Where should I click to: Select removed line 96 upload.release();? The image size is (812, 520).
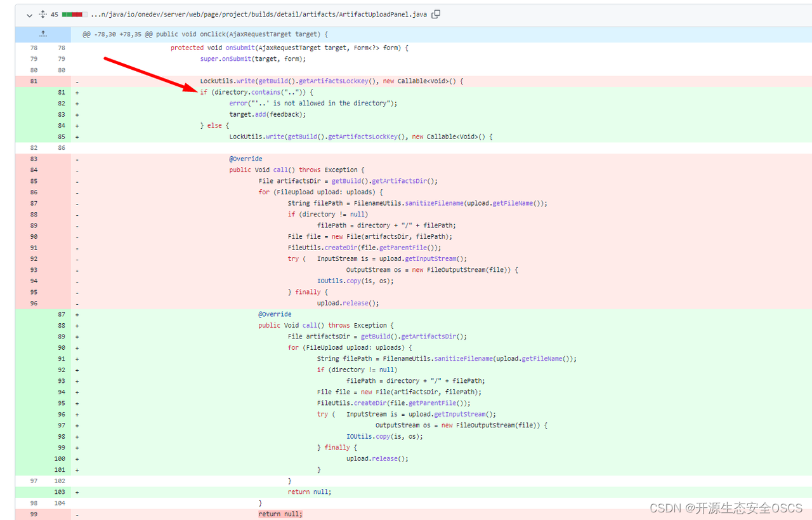[348, 303]
